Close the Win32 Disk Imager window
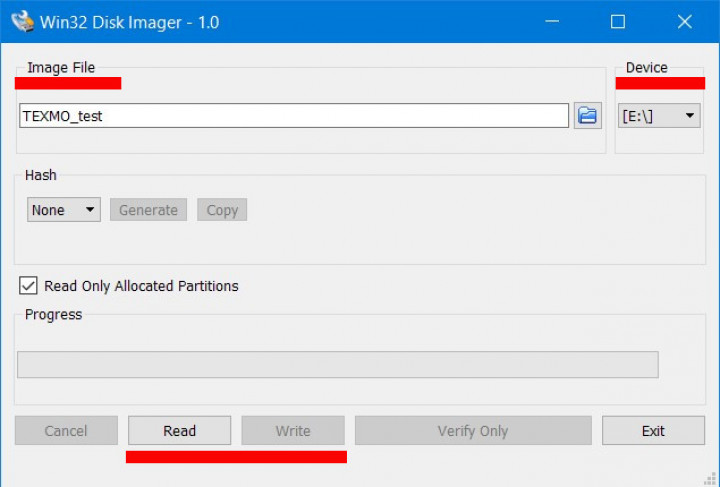Image resolution: width=720 pixels, height=487 pixels. [685, 22]
